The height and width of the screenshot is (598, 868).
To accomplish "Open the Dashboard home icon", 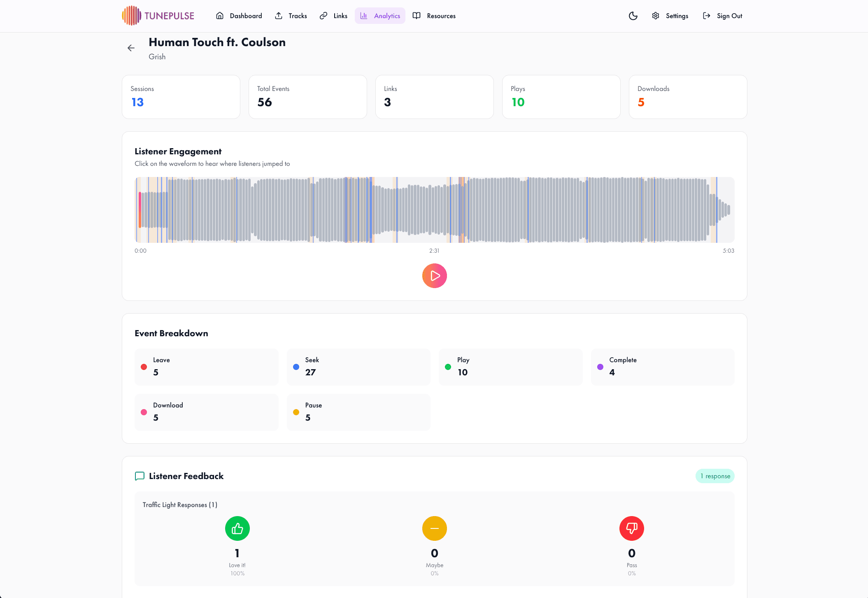I will (x=220, y=16).
